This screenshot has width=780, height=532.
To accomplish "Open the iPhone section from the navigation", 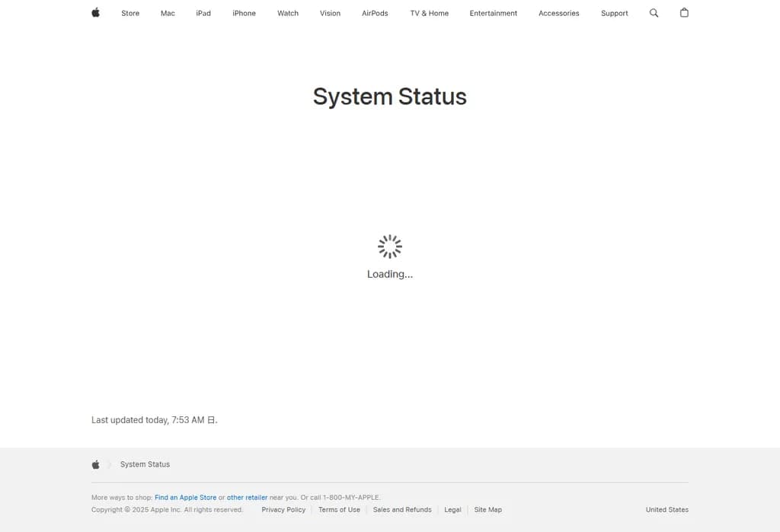I will [244, 13].
